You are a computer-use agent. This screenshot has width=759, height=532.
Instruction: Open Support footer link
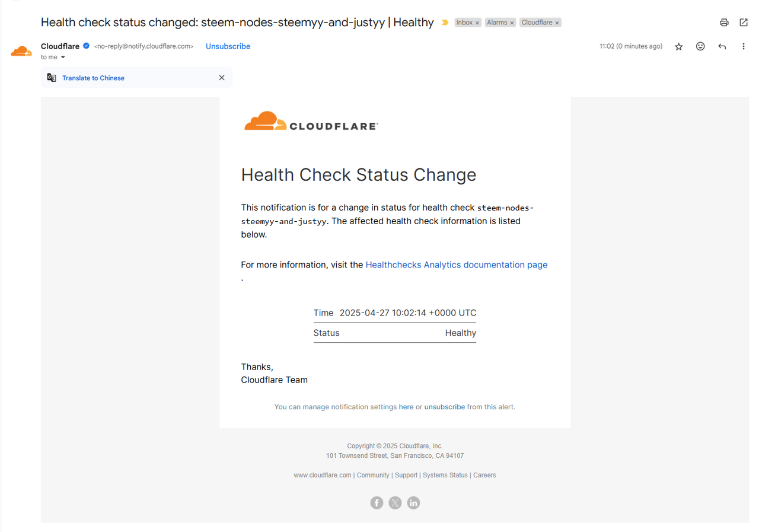coord(406,475)
